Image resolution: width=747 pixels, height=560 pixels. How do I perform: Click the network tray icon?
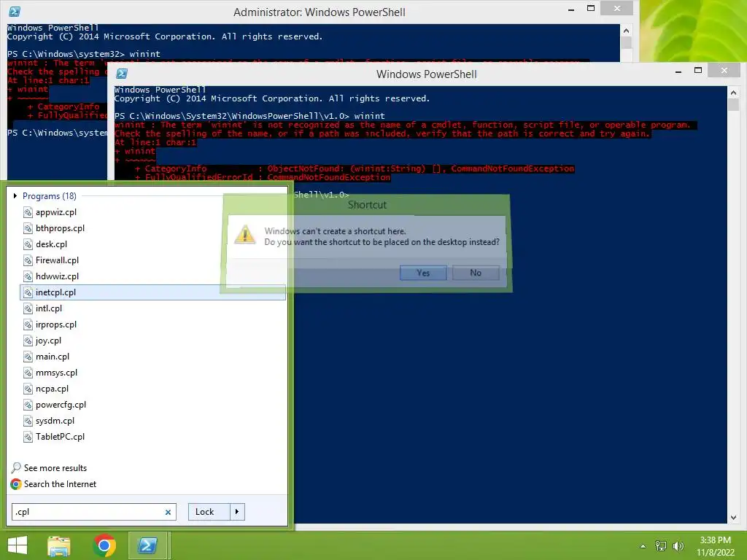click(x=661, y=546)
